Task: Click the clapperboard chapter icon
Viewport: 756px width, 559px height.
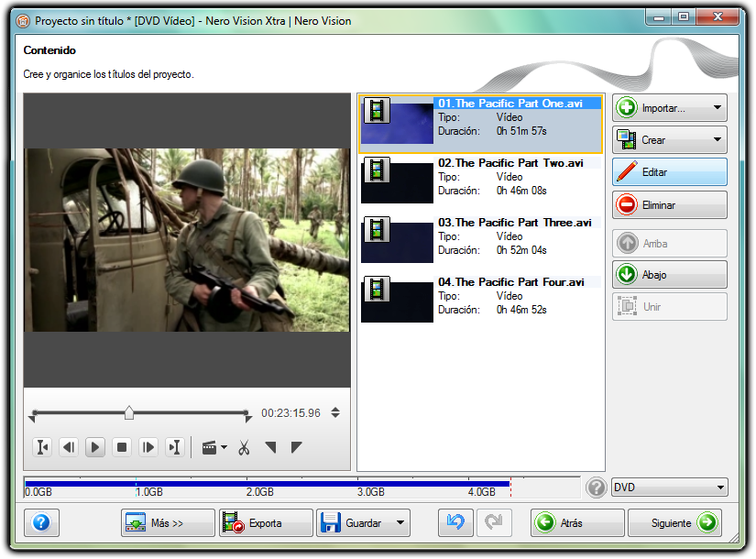Action: pyautogui.click(x=209, y=448)
